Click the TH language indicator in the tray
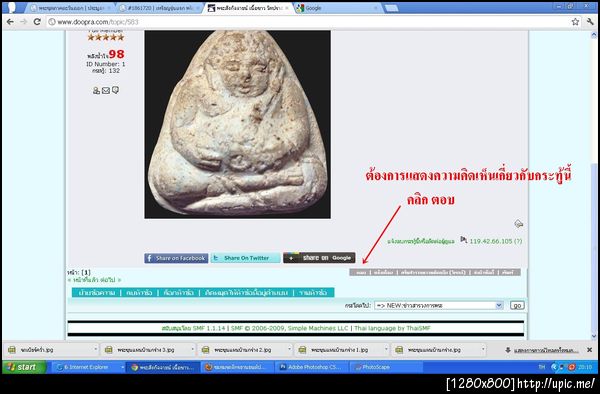Viewport: 600px width, 394px height. click(x=541, y=367)
